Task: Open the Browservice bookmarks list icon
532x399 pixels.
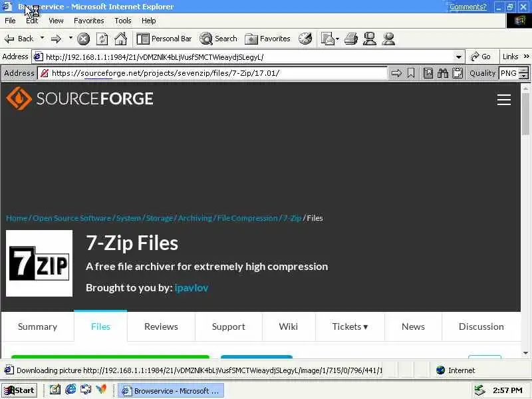Action: point(428,73)
